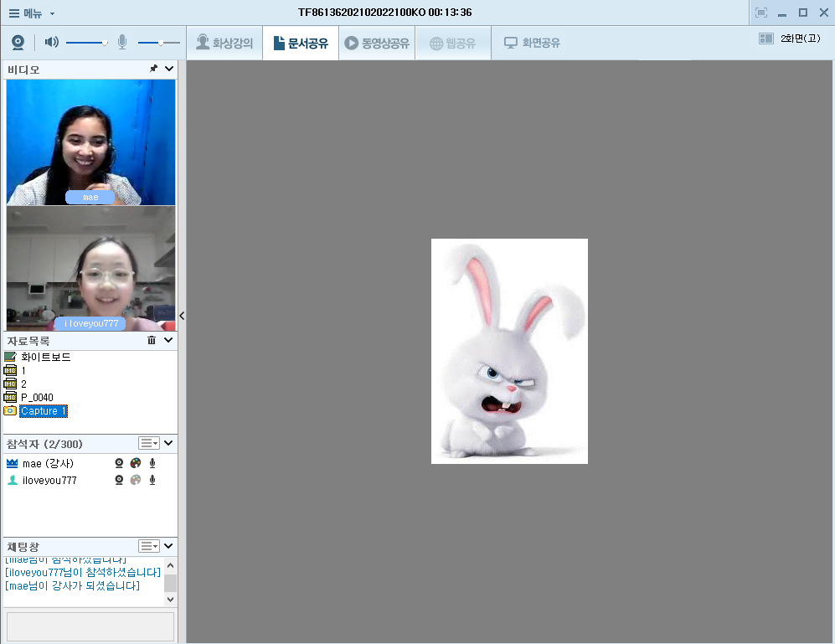This screenshot has width=835, height=644.
Task: Switch to the 화면공유 screen share tab
Action: click(532, 43)
